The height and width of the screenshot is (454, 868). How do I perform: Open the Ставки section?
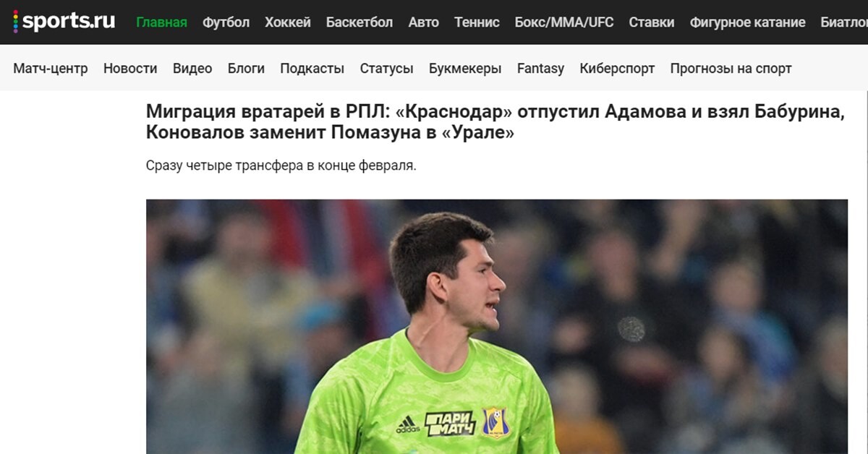point(652,22)
